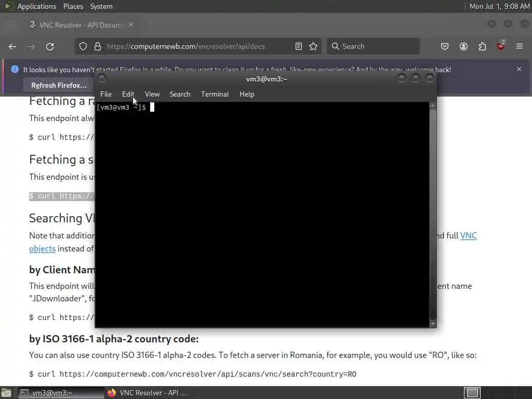Click the MATE logo icon in top panel
This screenshot has height=399, width=532.
point(9,6)
